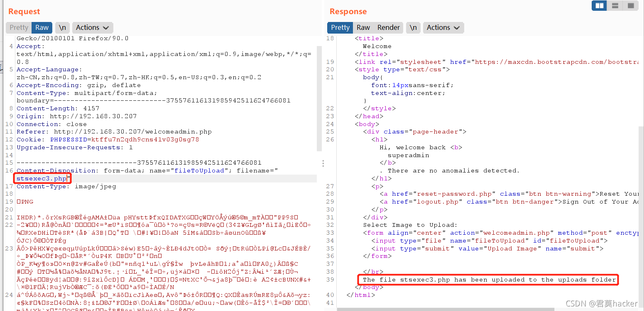Select stacked horizontal layout icon

click(x=615, y=5)
